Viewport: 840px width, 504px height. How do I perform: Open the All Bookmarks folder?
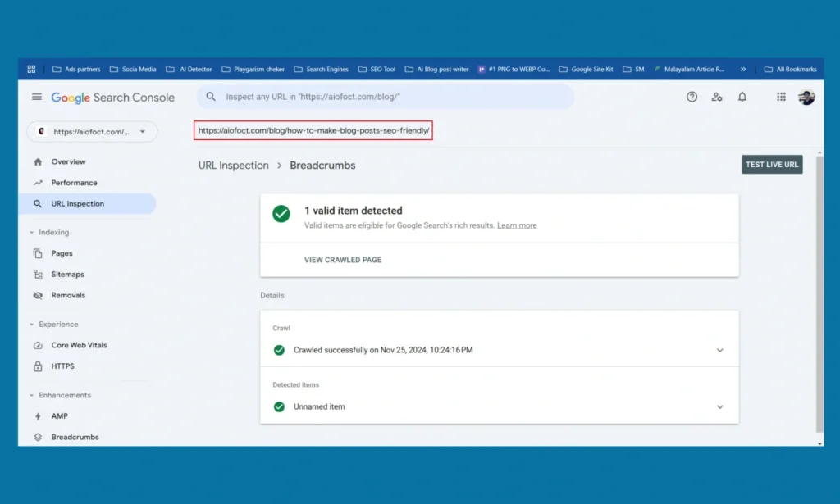tap(791, 70)
